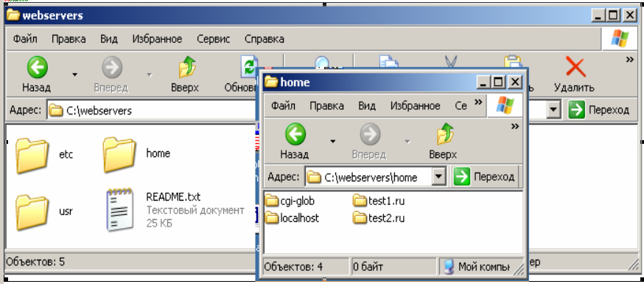
Task: Click Windows logo in home window
Action: pos(505,105)
